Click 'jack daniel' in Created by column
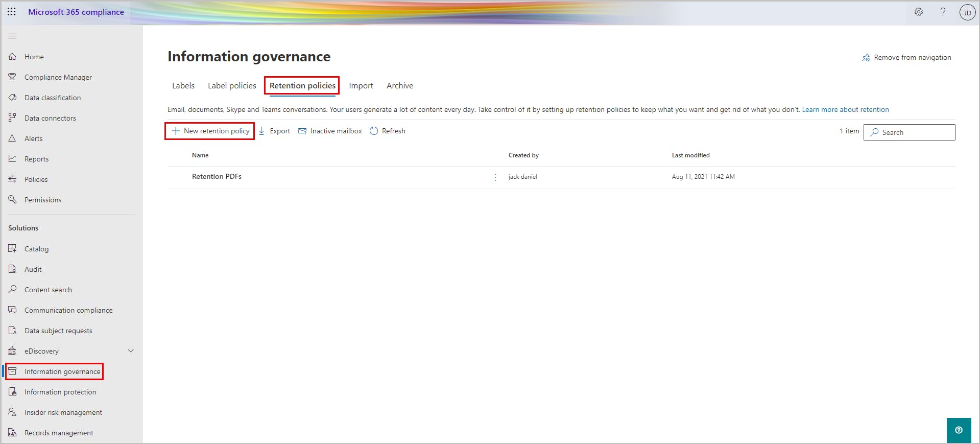This screenshot has width=980, height=444. tap(522, 177)
